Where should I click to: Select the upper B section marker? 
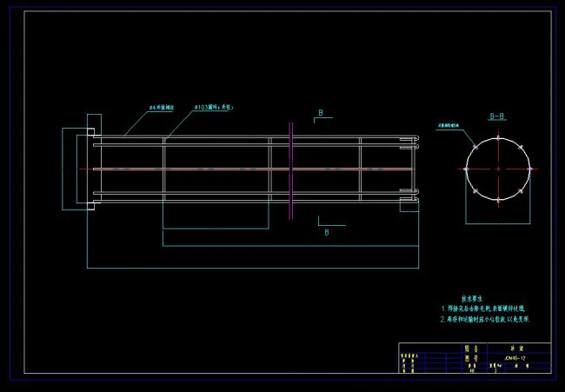click(x=320, y=114)
